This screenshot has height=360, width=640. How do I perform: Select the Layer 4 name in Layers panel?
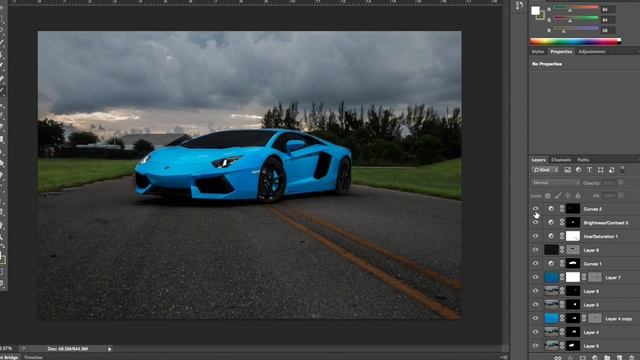pos(591,332)
